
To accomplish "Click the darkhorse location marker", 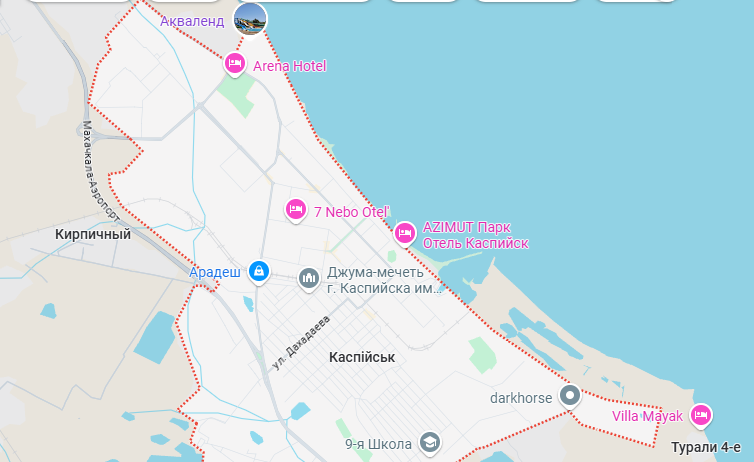I will point(570,397).
